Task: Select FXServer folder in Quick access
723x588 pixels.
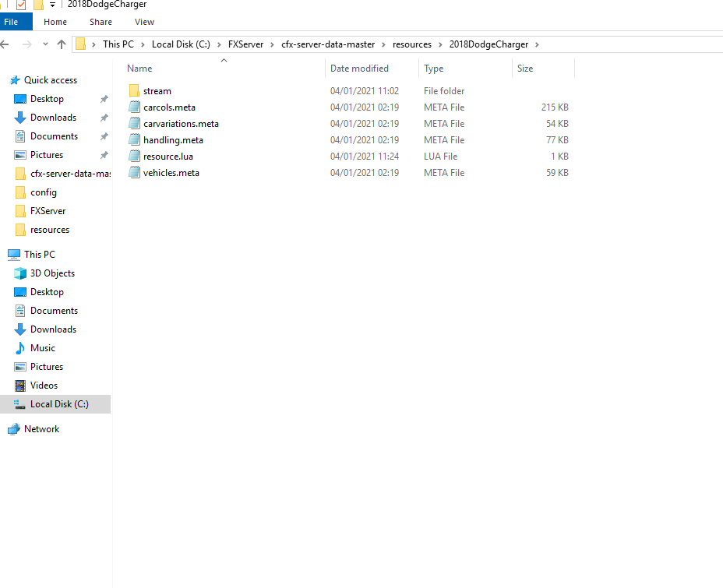Action: coord(48,211)
